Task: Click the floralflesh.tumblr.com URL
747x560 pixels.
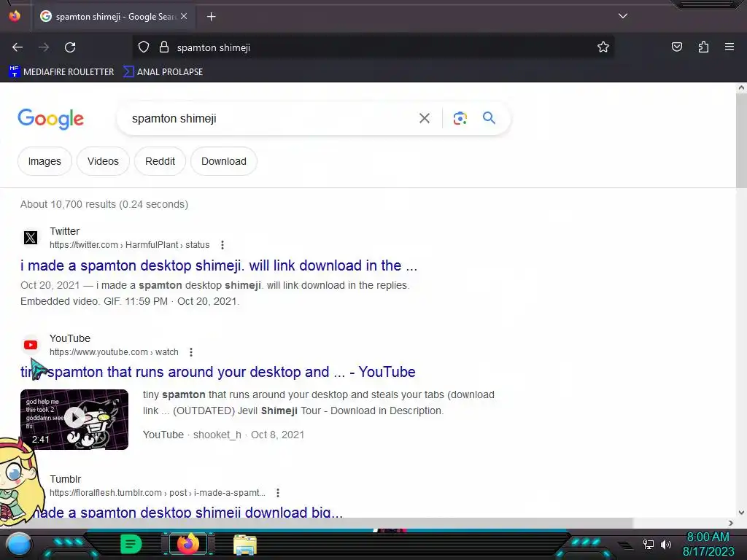Action: (158, 493)
